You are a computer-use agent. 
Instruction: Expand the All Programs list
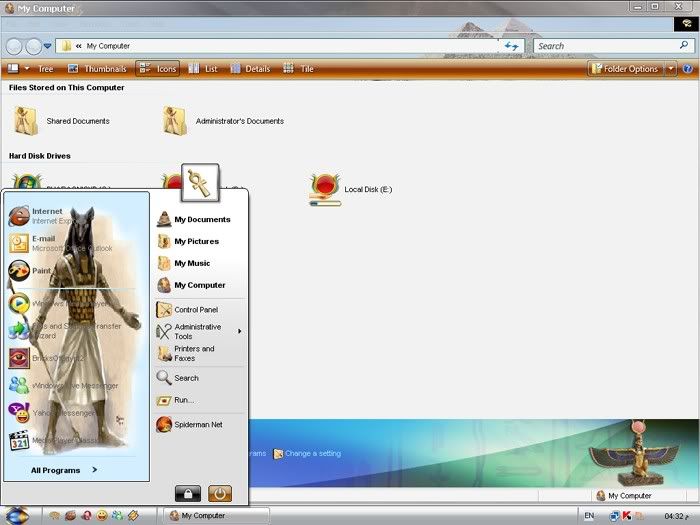[64, 470]
